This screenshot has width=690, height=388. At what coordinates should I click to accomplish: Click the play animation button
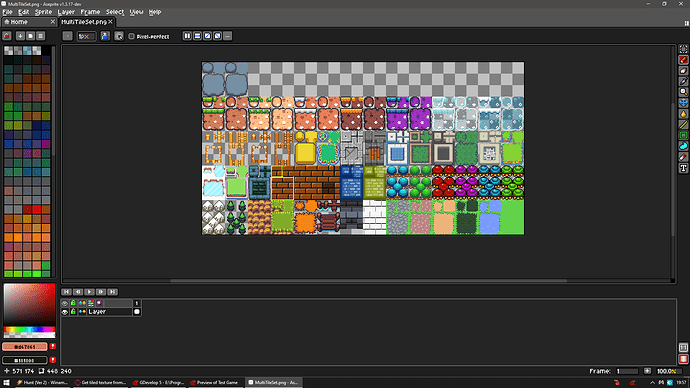tap(89, 292)
